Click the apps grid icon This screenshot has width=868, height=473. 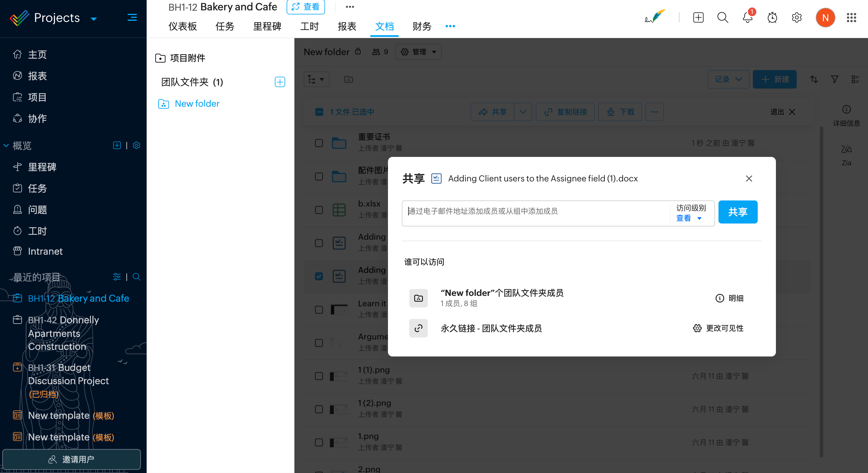pyautogui.click(x=851, y=18)
